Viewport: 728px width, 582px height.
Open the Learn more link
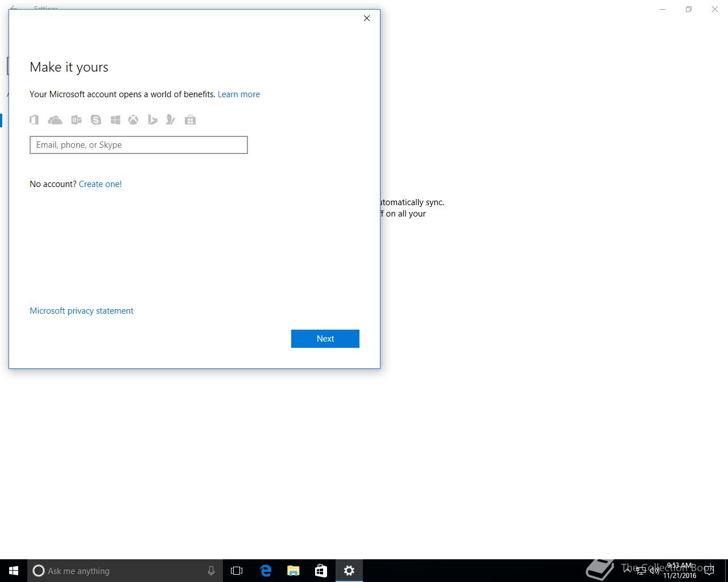(239, 94)
